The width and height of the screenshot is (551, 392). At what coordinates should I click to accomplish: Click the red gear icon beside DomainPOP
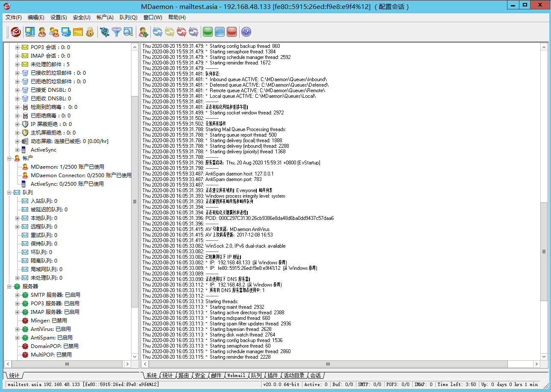[x=25, y=346]
